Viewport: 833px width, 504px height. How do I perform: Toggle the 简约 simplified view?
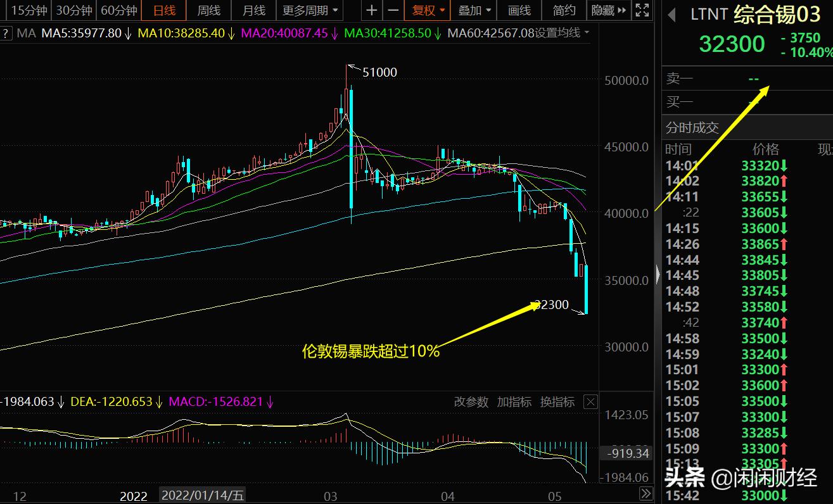pos(564,10)
